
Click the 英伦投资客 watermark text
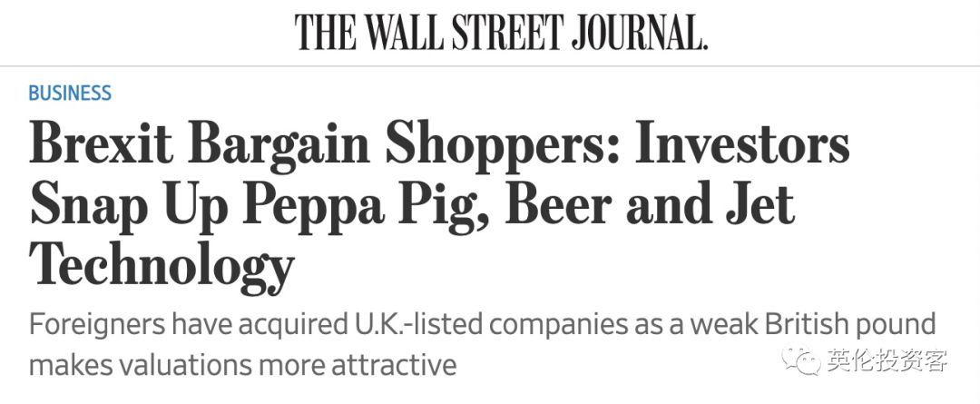point(887,360)
